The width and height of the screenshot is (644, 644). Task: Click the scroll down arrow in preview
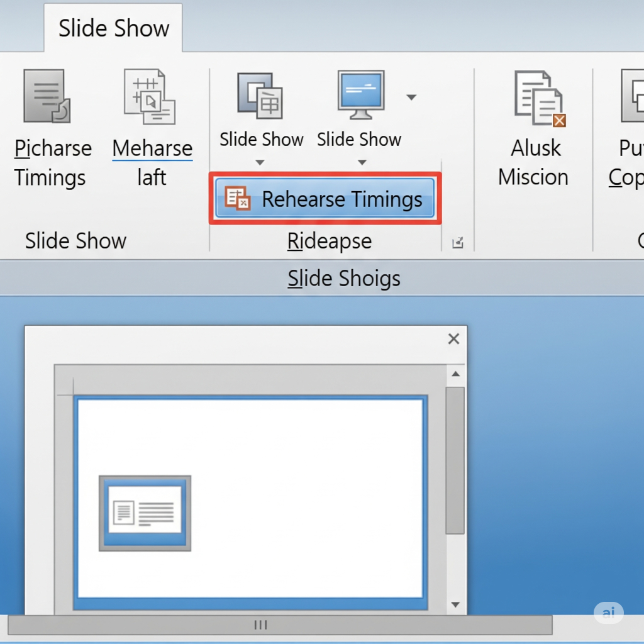point(456,604)
